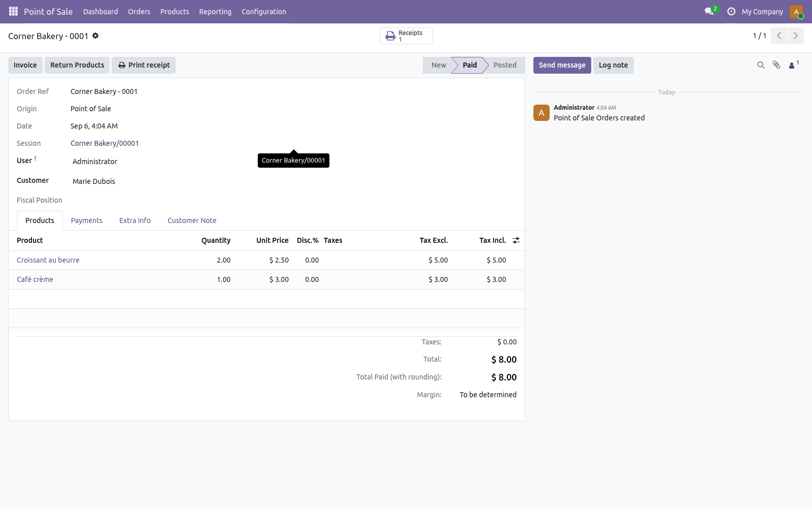Click the Administrator avatar in the chatter message

tap(542, 113)
